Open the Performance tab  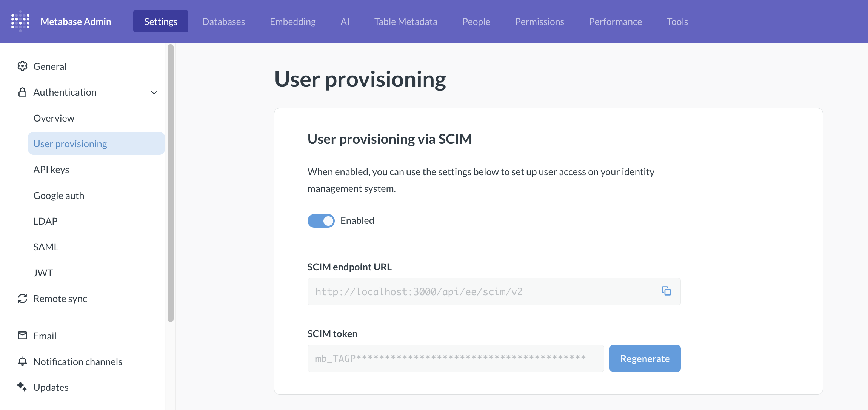coord(615,22)
